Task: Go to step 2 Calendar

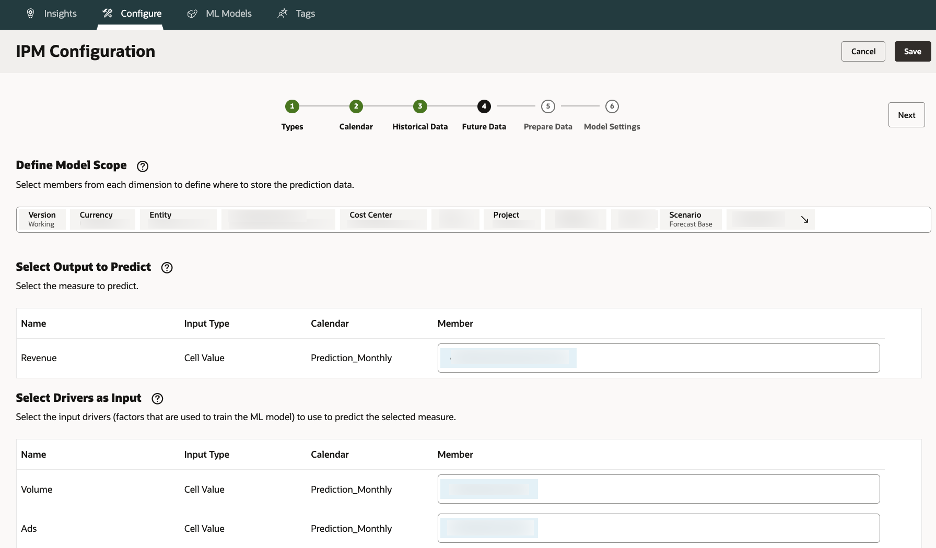Action: pos(356,106)
